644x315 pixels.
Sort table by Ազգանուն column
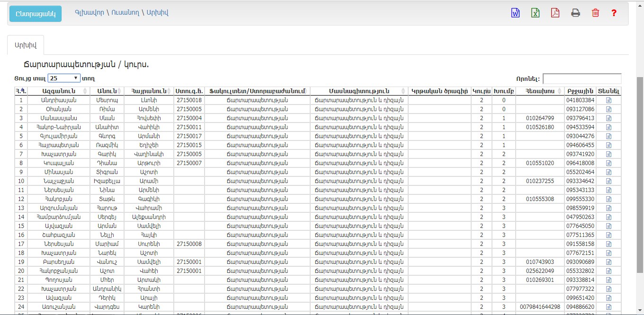point(57,91)
